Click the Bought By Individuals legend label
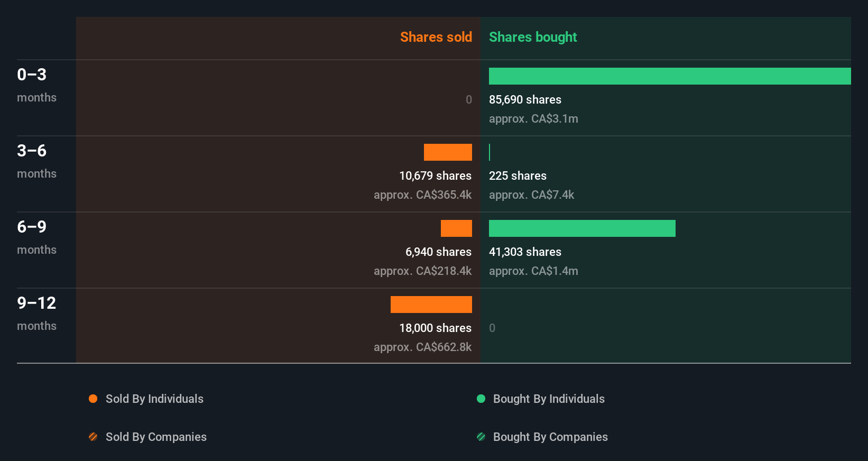Image resolution: width=868 pixels, height=461 pixels. [x=549, y=399]
